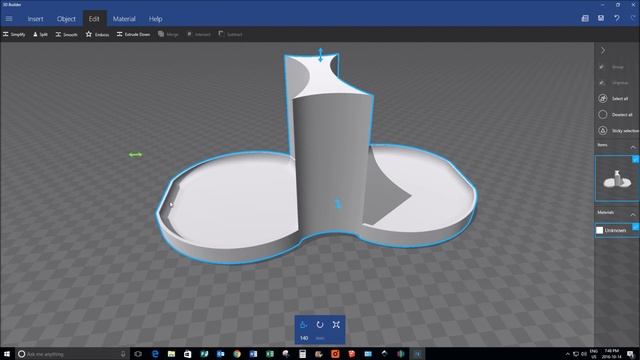The image size is (640, 360).
Task: Click the Emboss star tool
Action: pos(97,35)
